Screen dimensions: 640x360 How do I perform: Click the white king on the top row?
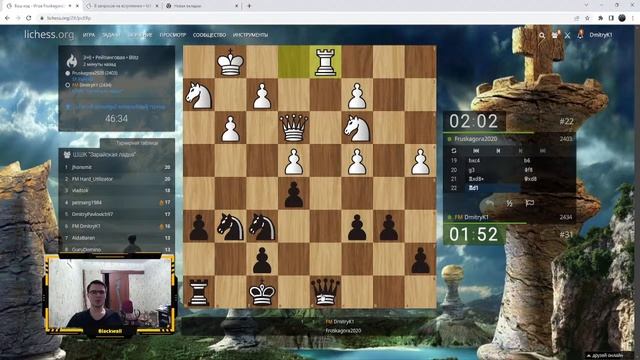point(231,62)
